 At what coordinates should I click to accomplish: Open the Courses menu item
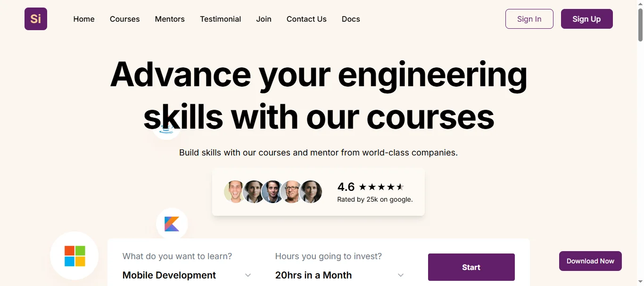[124, 19]
